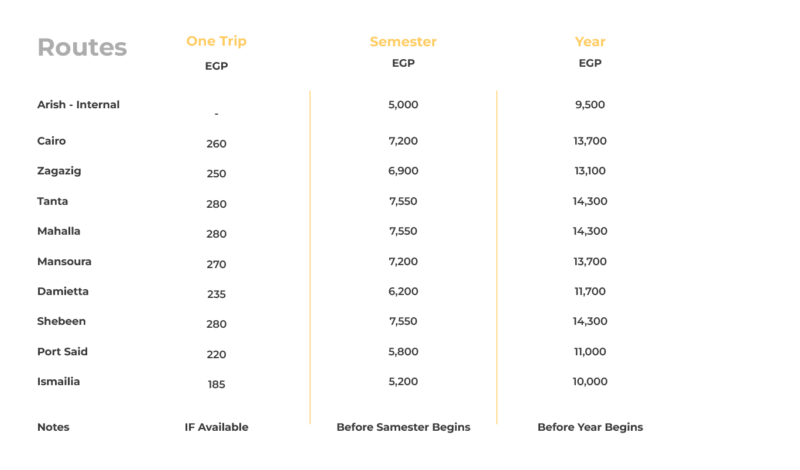The image size is (800, 470).
Task: Select Zagazig's semester price 6,900
Action: point(403,171)
